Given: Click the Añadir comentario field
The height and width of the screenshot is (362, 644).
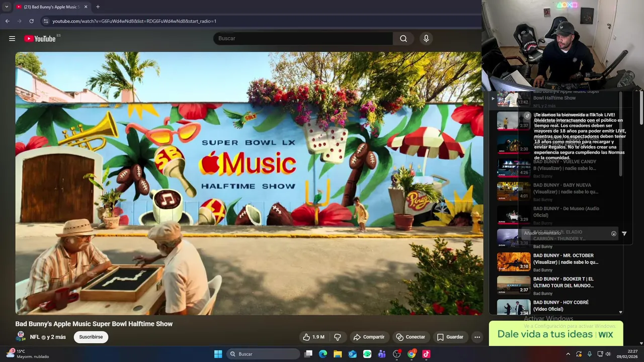Looking at the screenshot, I should (565, 233).
